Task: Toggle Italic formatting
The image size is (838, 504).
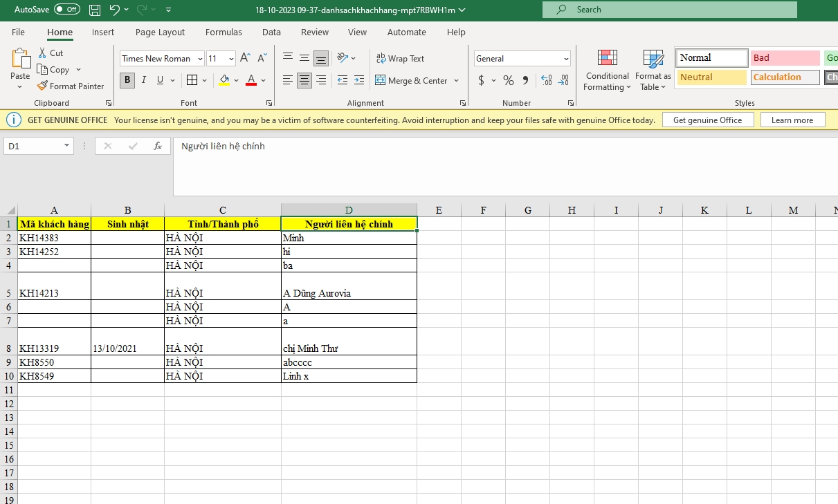Action: coord(144,80)
